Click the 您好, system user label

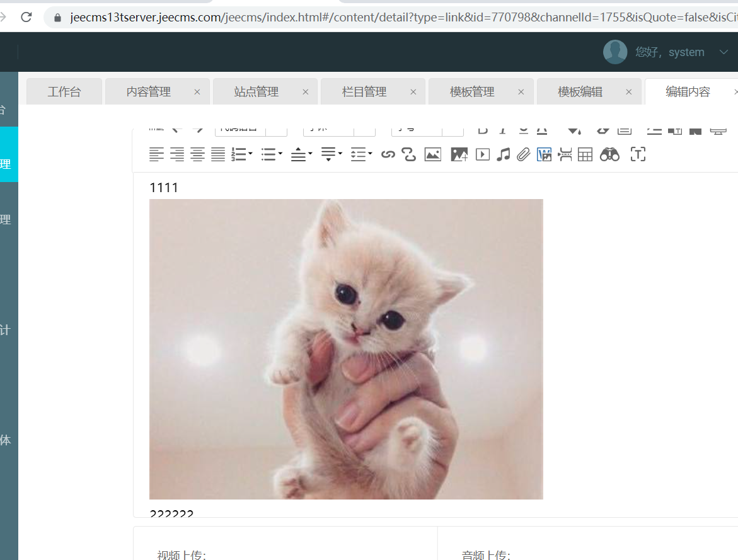670,52
